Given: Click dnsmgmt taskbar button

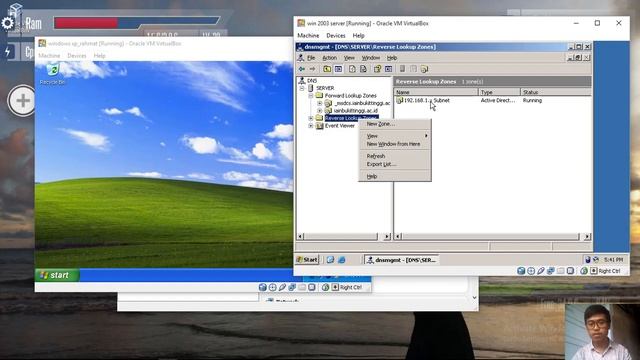Looking at the screenshot, I should 401,260.
